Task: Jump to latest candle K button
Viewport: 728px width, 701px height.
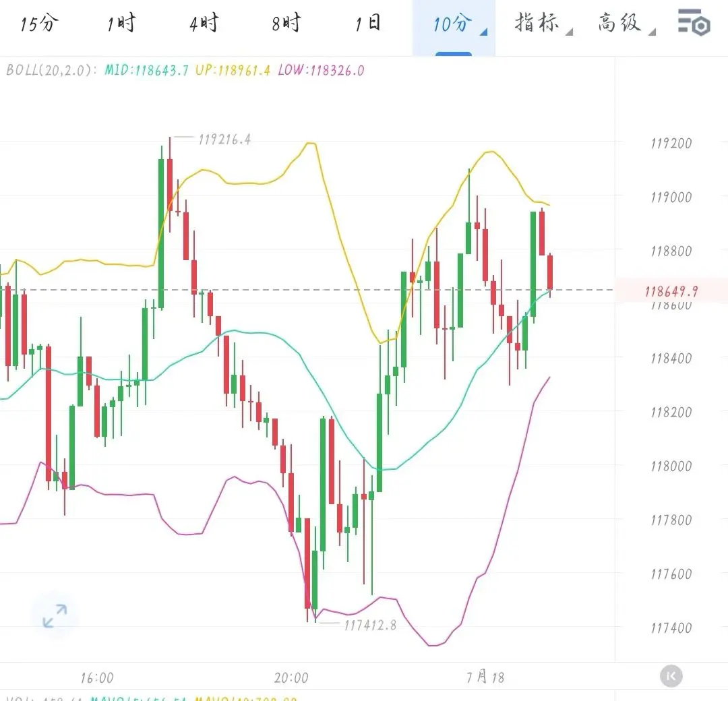Action: [671, 676]
